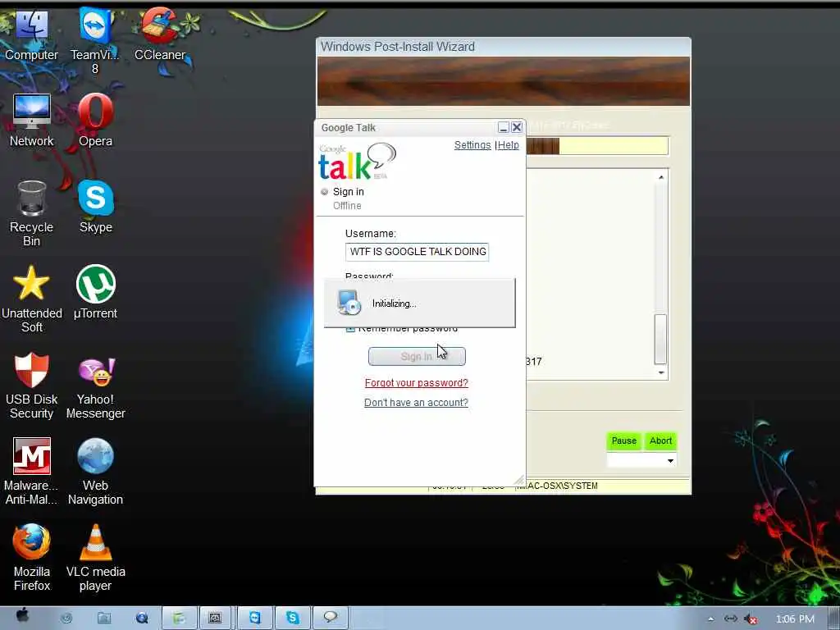Launch VLC media player shortcut

pos(95,558)
